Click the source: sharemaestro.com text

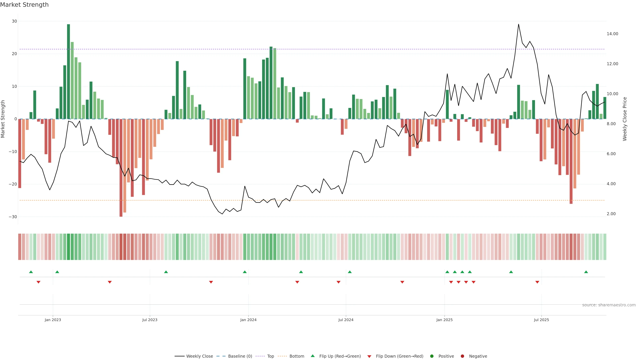609,305
